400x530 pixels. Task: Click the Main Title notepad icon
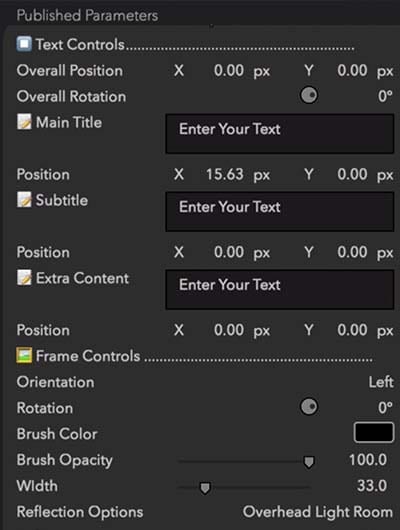(x=24, y=122)
